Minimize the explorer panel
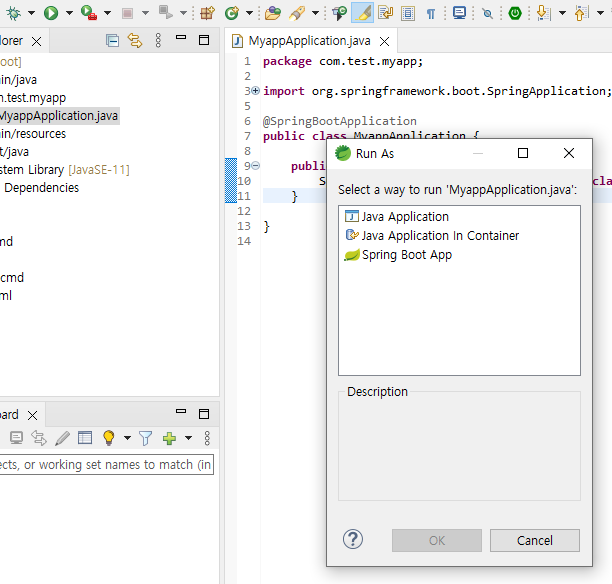 coord(181,37)
